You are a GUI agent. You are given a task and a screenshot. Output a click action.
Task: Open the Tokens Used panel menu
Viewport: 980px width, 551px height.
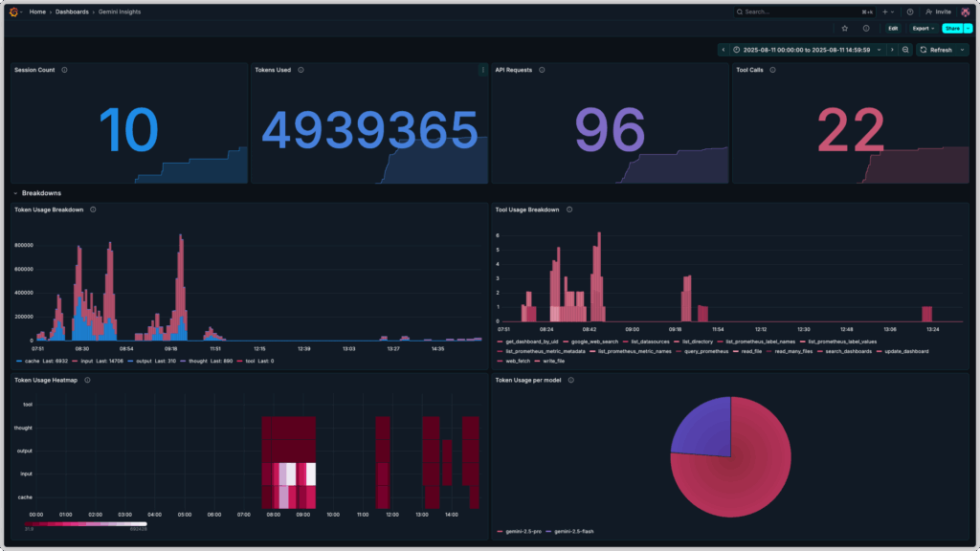click(x=483, y=70)
